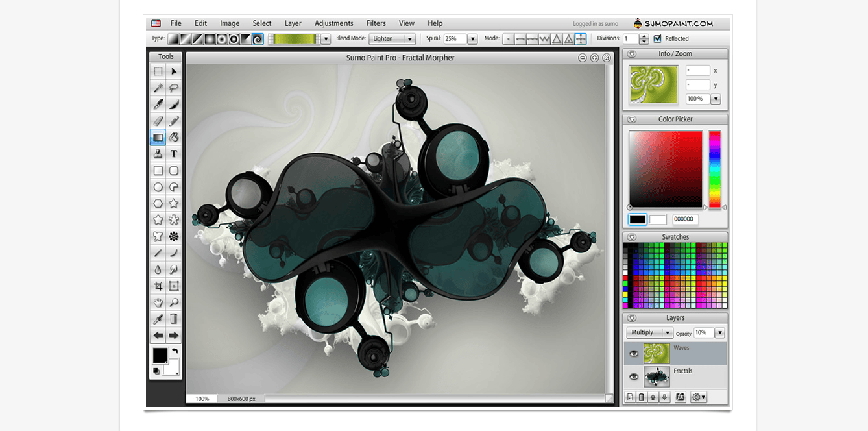Open the Blend Mode Lighten dropdown

coord(392,39)
